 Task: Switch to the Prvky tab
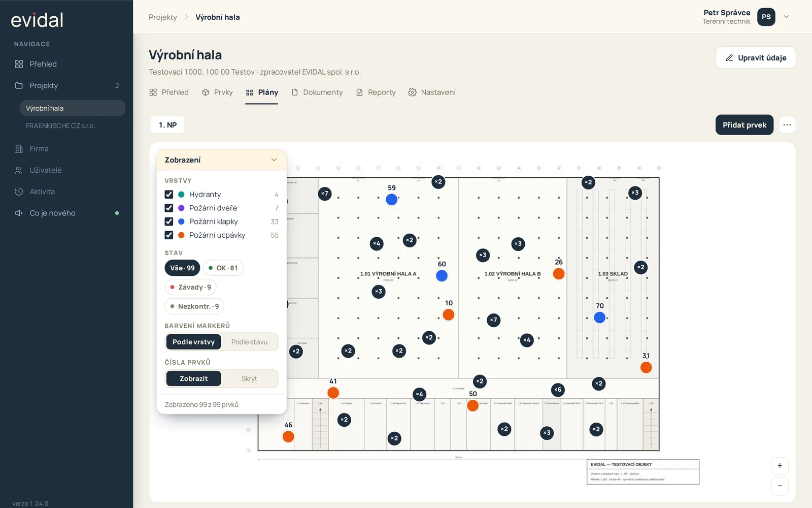[x=217, y=92]
